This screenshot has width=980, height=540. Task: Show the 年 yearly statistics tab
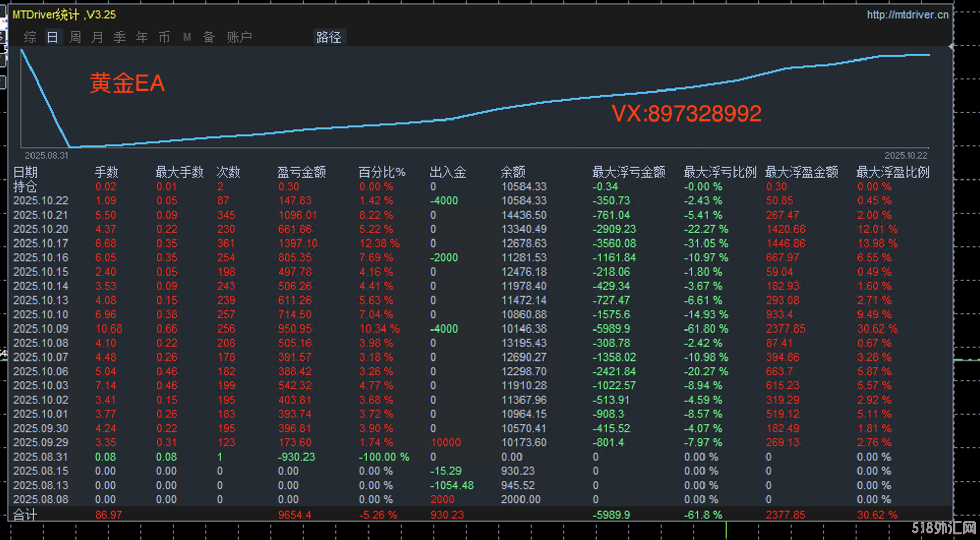[142, 37]
